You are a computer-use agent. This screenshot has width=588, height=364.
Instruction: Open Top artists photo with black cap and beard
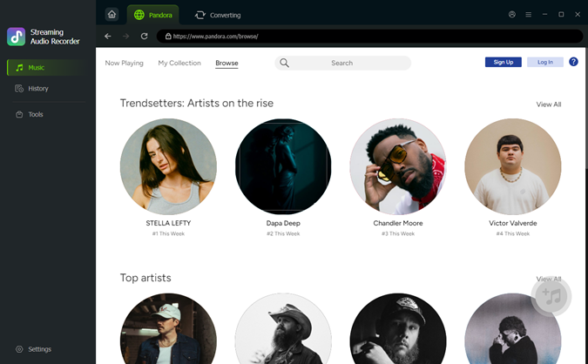tap(398, 329)
